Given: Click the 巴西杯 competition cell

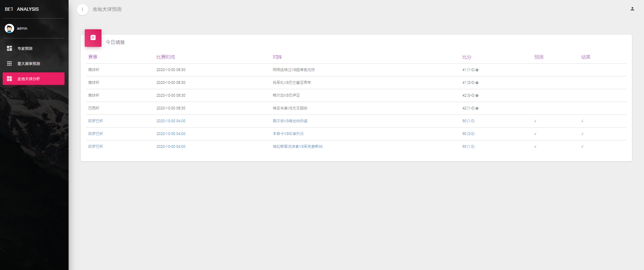Looking at the screenshot, I should [94, 108].
